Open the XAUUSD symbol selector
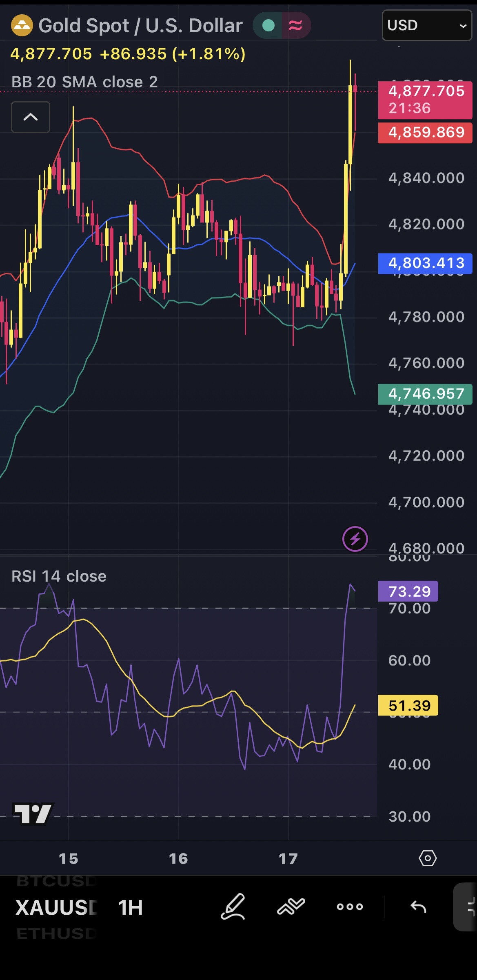Image resolution: width=477 pixels, height=980 pixels. click(56, 908)
